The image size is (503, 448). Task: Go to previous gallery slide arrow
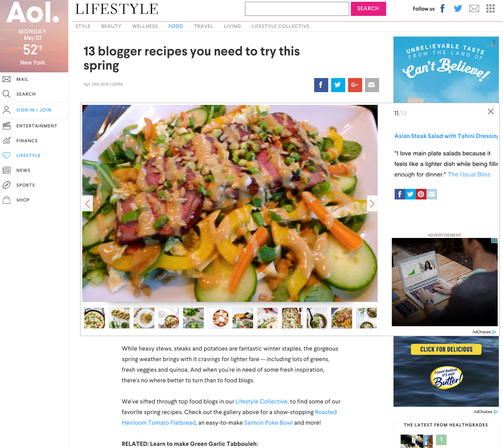coord(88,203)
